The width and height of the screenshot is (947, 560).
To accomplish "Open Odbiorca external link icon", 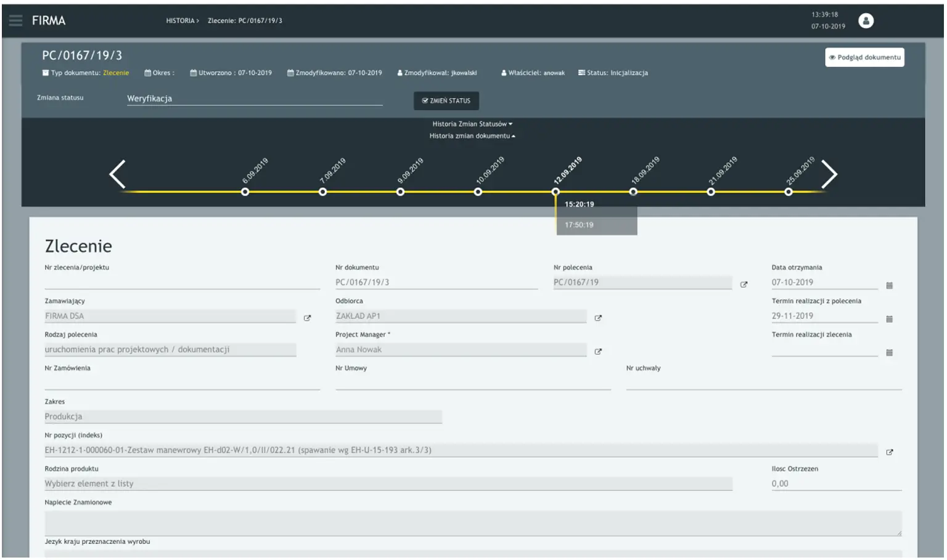I will click(x=597, y=318).
